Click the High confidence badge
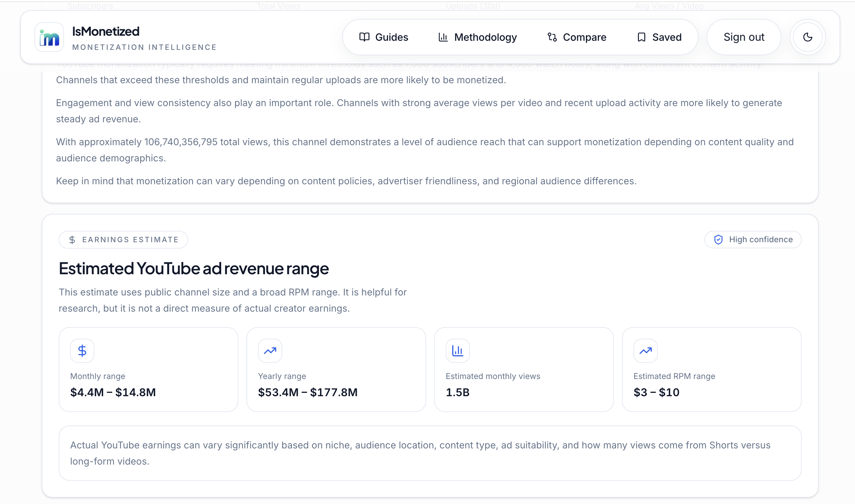 [753, 240]
